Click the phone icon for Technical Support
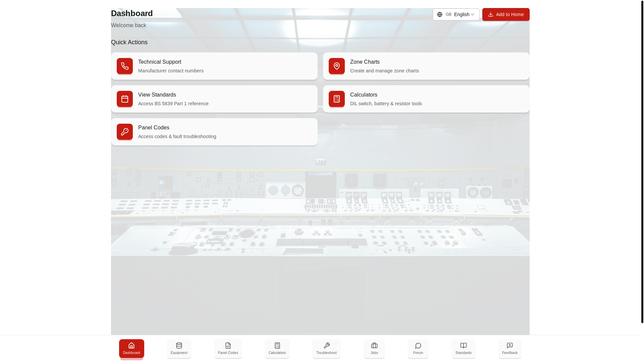The width and height of the screenshot is (644, 362). [x=125, y=66]
